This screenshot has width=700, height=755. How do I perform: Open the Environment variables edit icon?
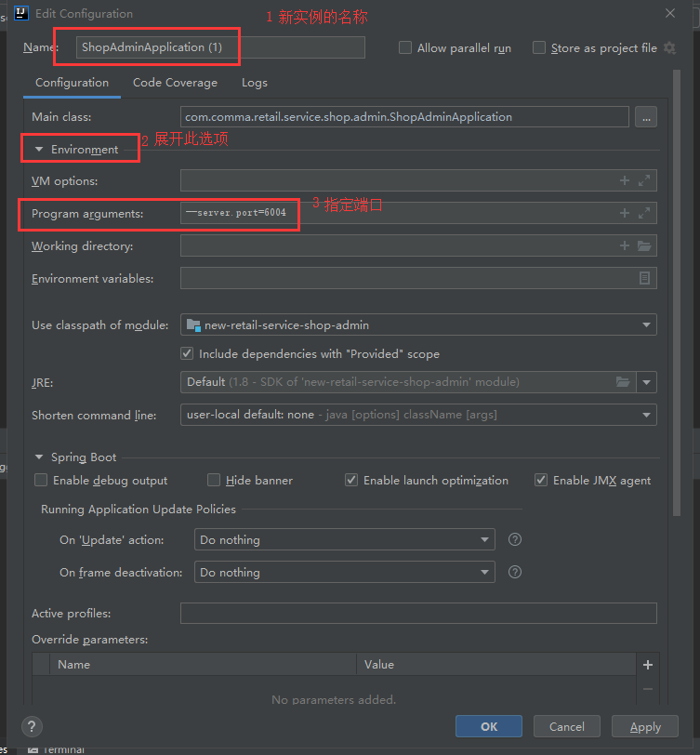tap(644, 278)
